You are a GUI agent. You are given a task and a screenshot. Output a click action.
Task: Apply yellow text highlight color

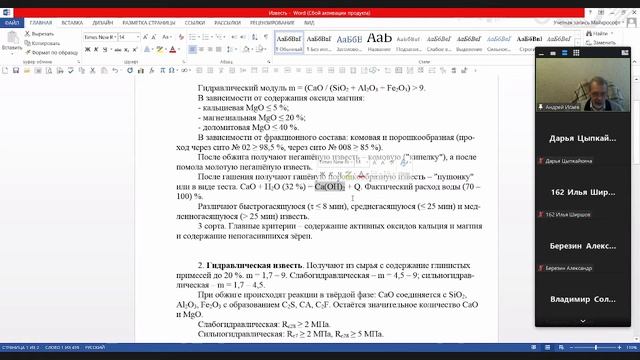coord(160,49)
